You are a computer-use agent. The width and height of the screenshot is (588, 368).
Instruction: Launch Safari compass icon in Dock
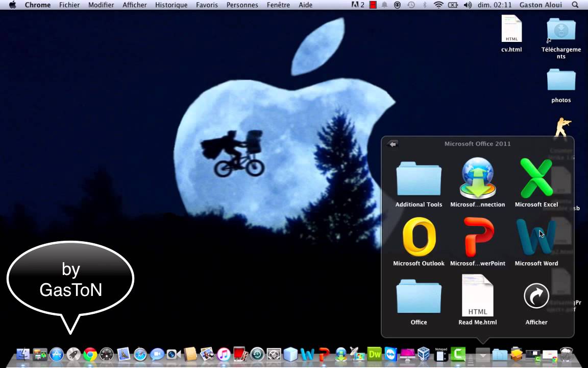[140, 354]
